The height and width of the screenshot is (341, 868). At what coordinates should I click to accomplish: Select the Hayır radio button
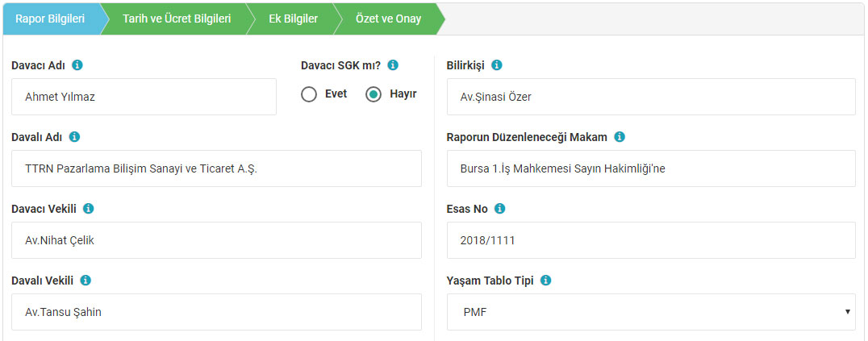click(x=373, y=94)
